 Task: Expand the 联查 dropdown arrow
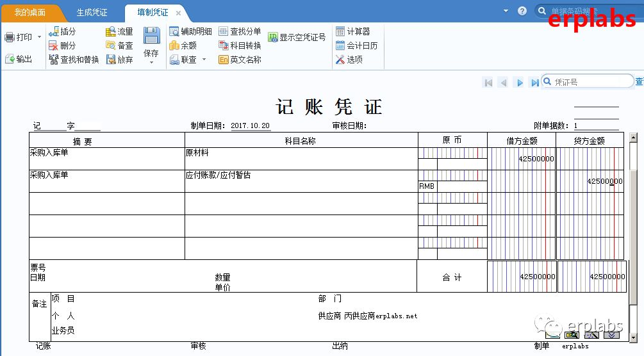204,59
